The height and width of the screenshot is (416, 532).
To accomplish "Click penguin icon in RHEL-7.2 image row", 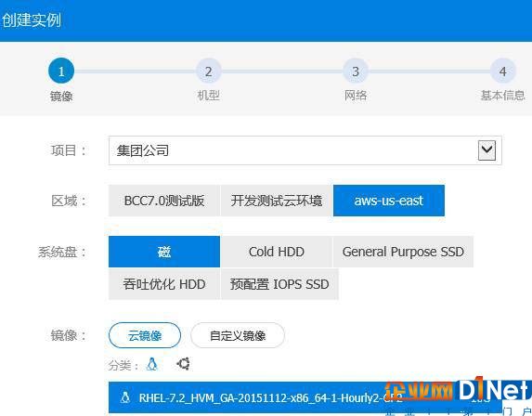I will coord(125,397).
